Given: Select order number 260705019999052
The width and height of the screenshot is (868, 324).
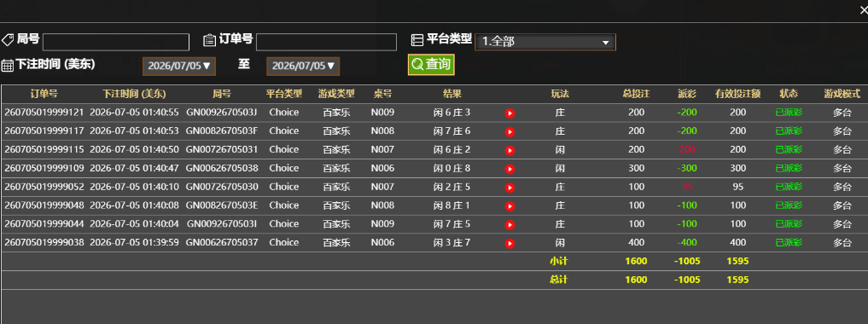Looking at the screenshot, I should 44,187.
